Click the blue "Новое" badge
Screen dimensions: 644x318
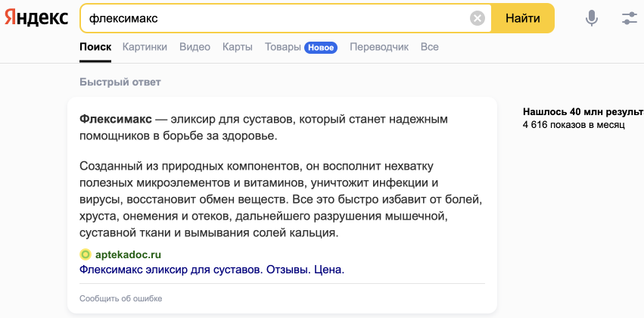click(321, 48)
